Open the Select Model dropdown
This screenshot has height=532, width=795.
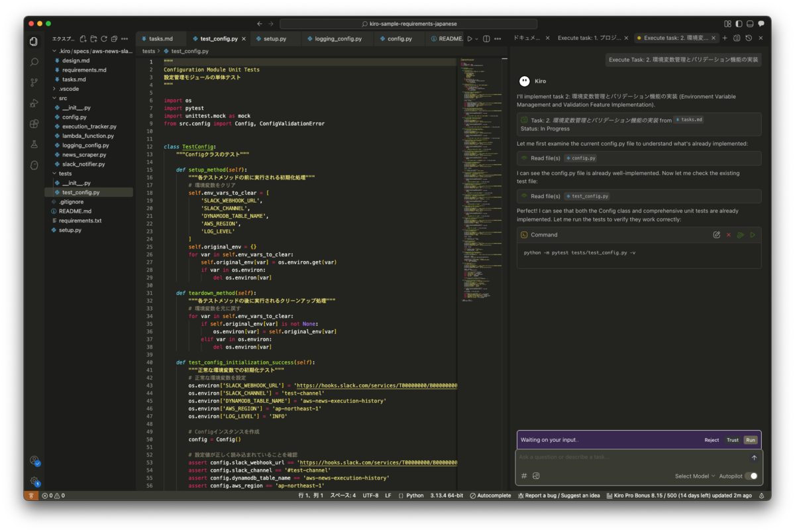point(695,476)
